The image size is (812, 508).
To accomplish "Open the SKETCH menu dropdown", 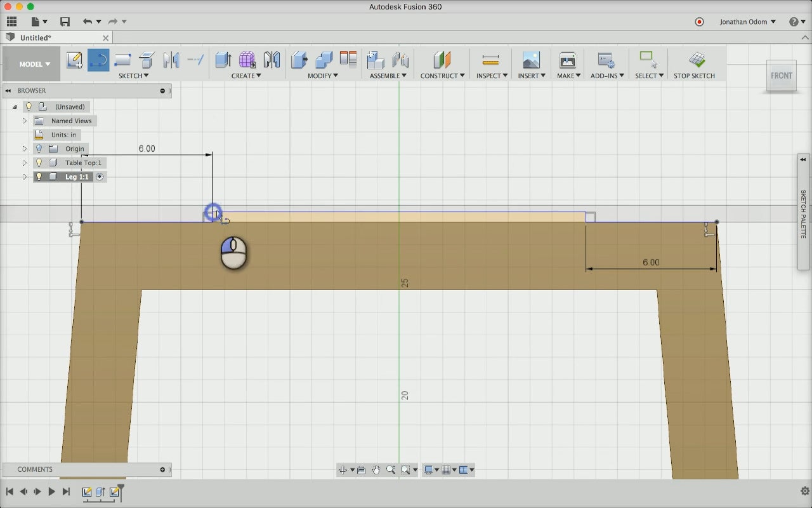I will 134,76.
